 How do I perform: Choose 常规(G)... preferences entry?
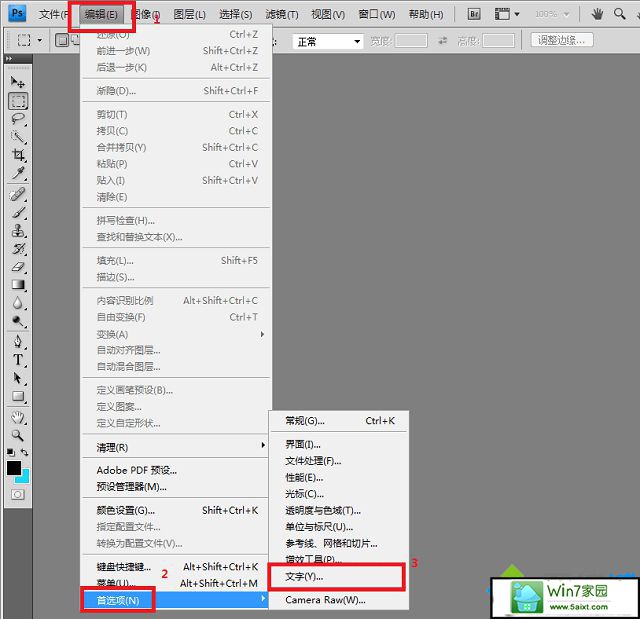(338, 421)
